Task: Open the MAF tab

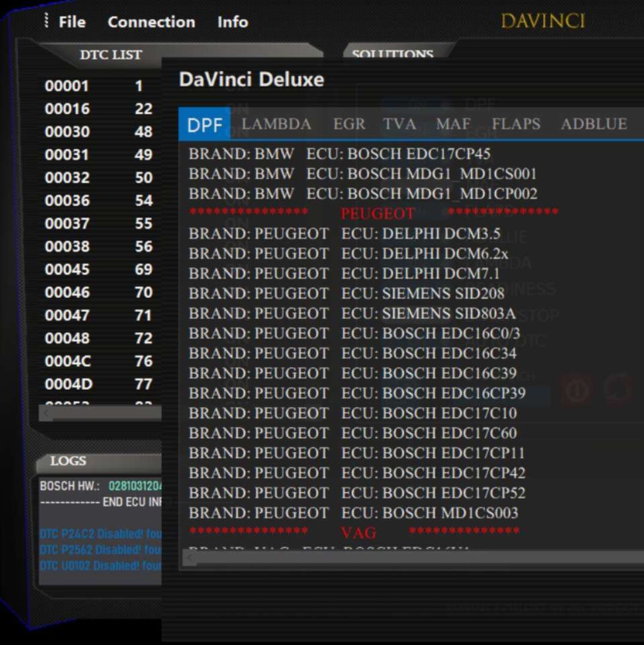Action: pos(453,124)
